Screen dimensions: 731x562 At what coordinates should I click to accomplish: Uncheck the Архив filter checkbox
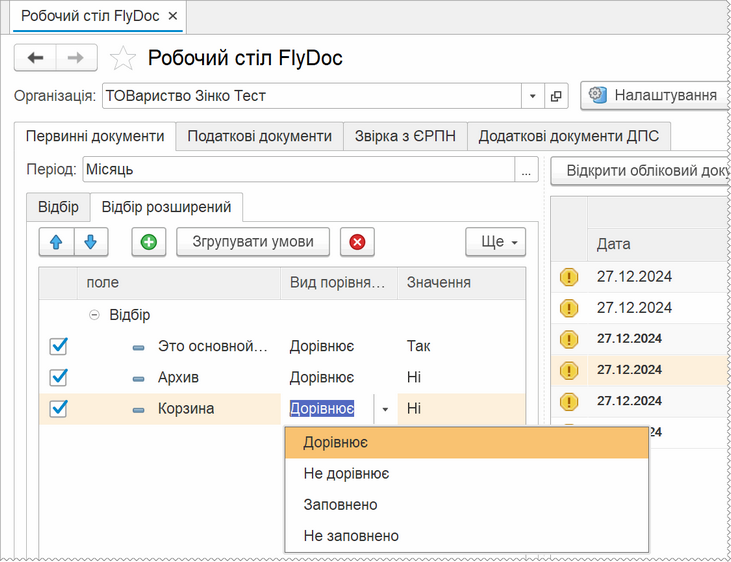tap(58, 377)
